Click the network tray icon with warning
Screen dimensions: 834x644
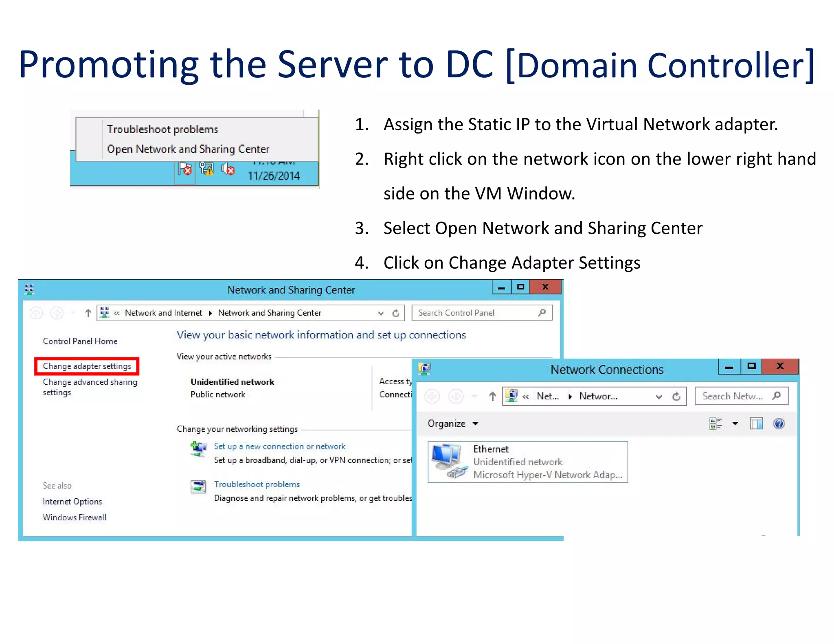tap(207, 169)
